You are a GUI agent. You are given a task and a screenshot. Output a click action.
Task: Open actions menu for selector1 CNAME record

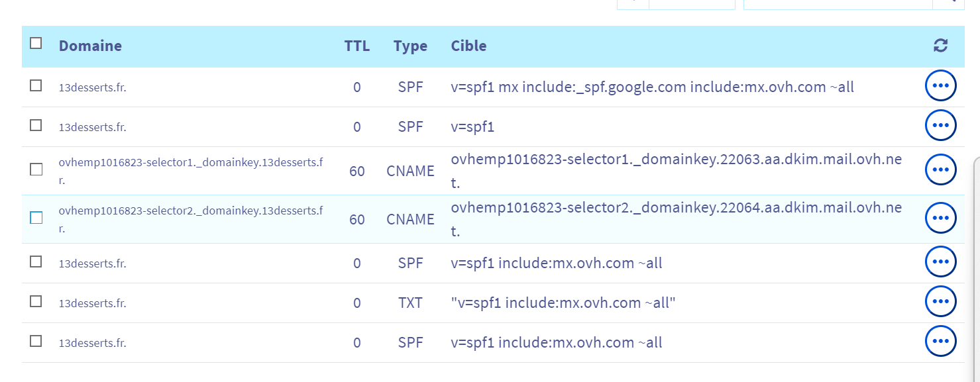[x=940, y=170]
